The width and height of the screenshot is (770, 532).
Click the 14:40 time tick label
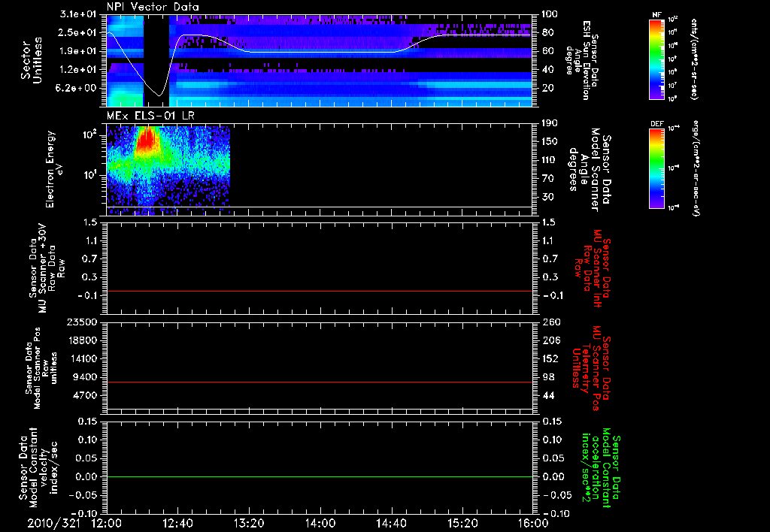click(391, 523)
